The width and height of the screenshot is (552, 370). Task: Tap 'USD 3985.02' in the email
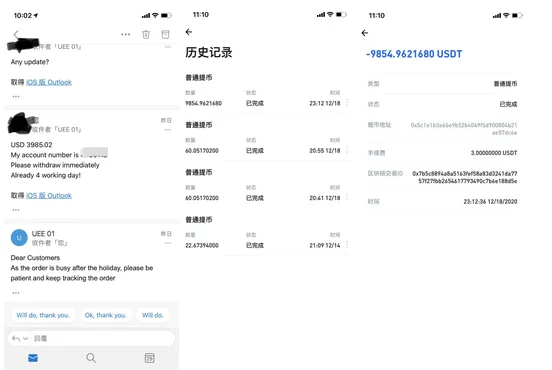(x=31, y=145)
